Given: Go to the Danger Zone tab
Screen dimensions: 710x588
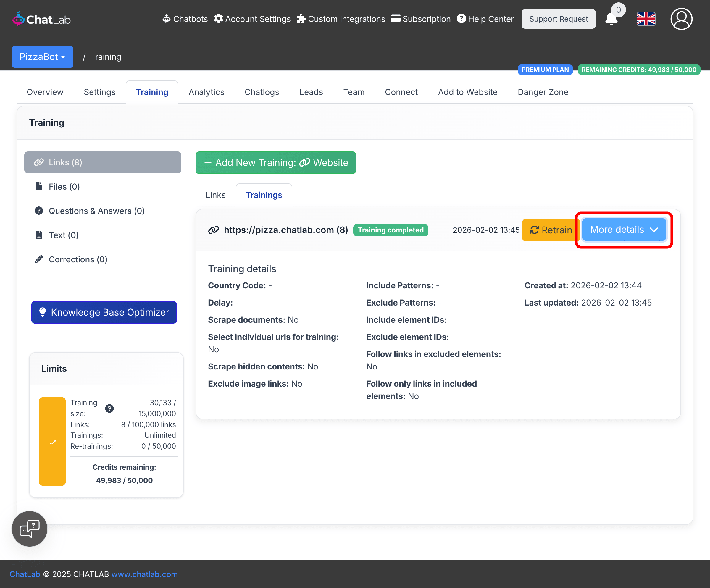Looking at the screenshot, I should [x=543, y=92].
